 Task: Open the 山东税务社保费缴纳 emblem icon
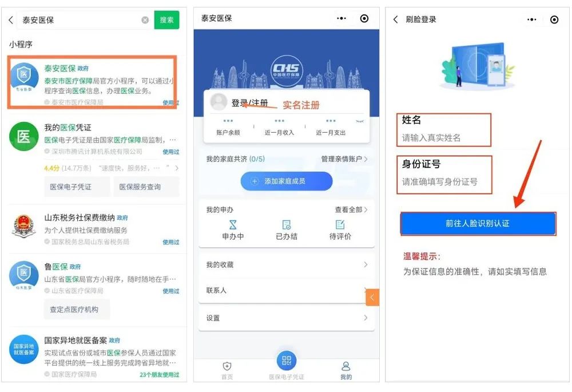(23, 226)
